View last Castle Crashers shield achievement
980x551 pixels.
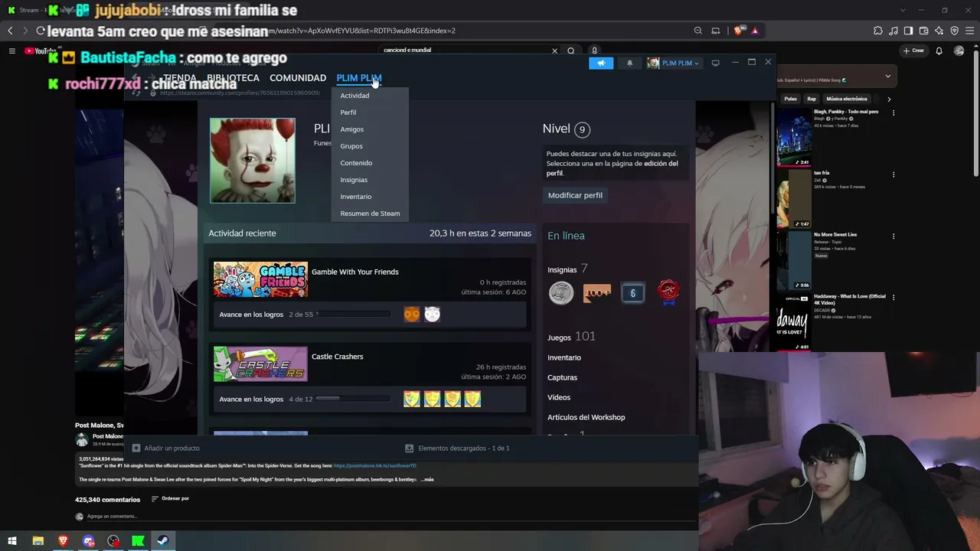pos(472,399)
